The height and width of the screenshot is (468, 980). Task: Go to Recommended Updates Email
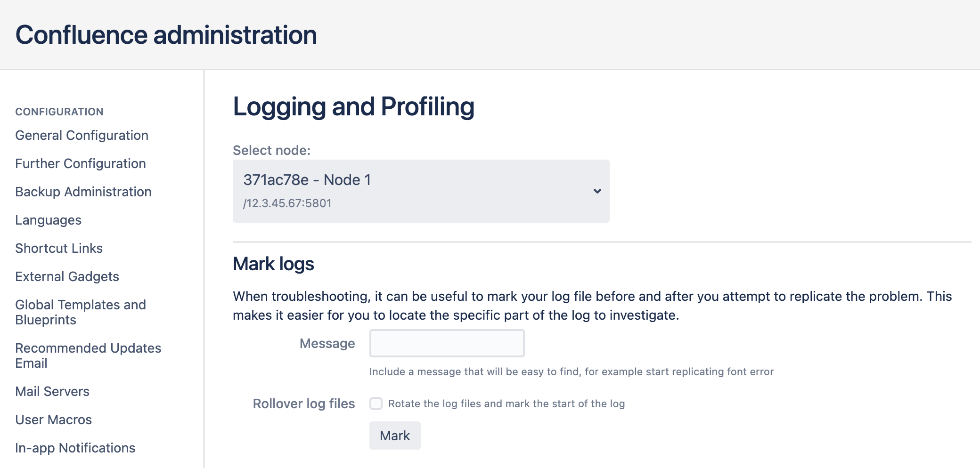[88, 355]
